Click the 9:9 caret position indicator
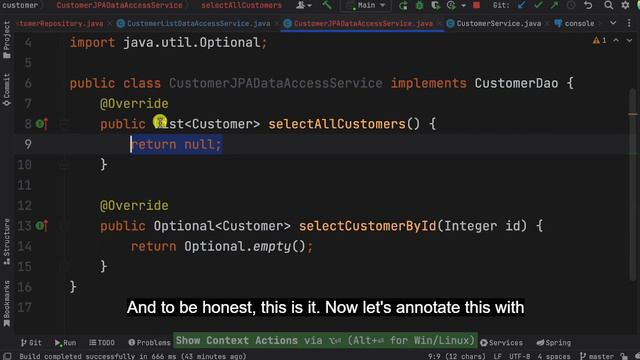The image size is (640, 360). coord(456,356)
